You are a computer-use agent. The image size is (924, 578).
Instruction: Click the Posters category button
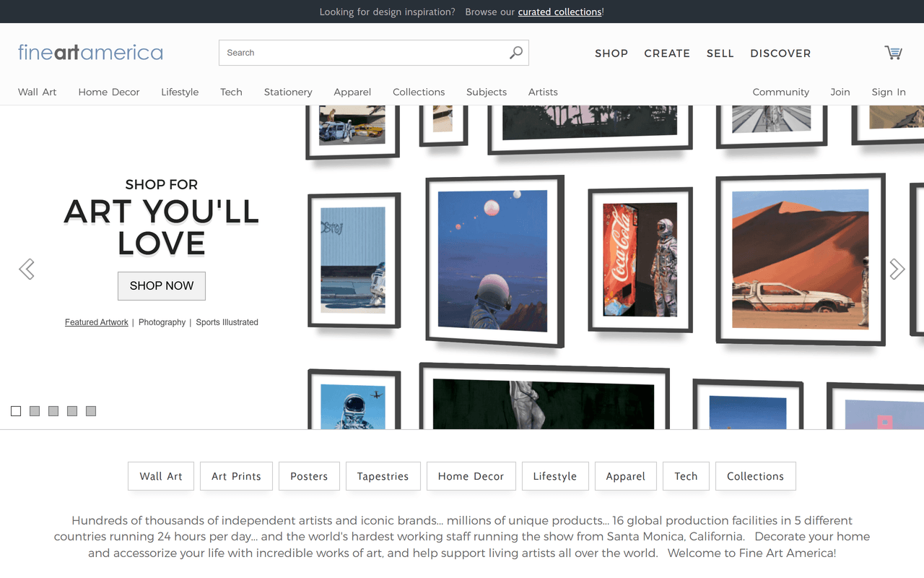(309, 476)
